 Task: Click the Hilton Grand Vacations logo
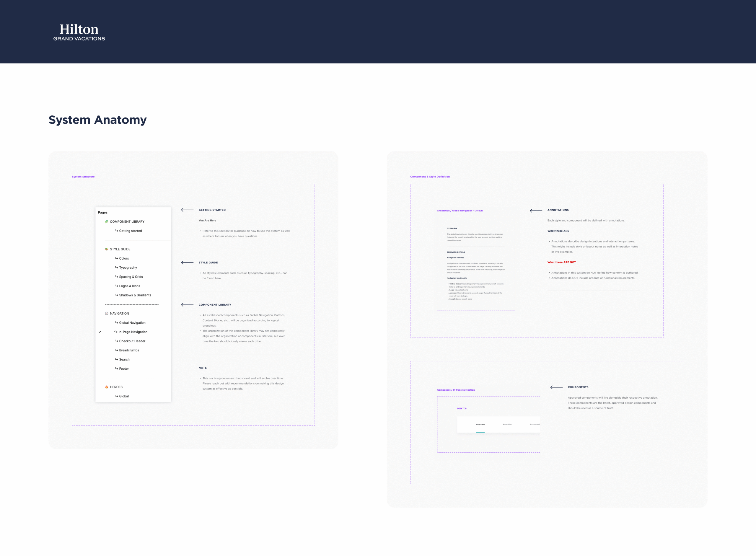coord(79,32)
